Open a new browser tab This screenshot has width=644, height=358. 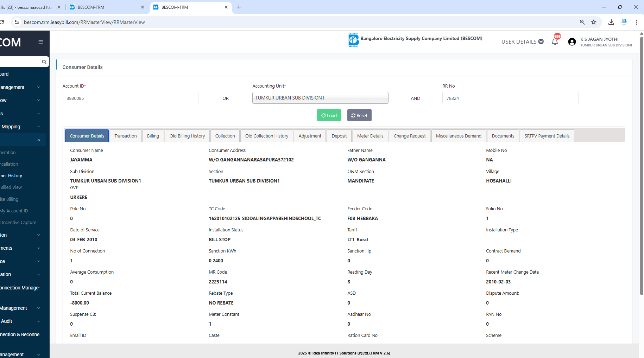click(x=239, y=7)
